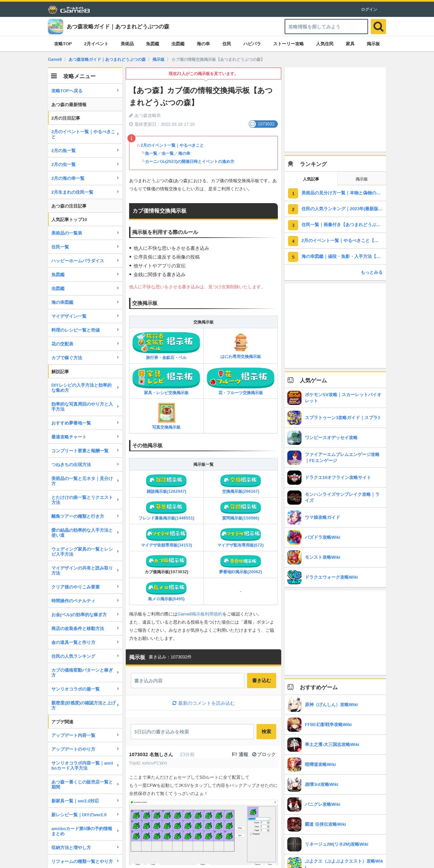Focus the 書き込み内容 comment field
This screenshot has width=434, height=868.
pyautogui.click(x=188, y=680)
